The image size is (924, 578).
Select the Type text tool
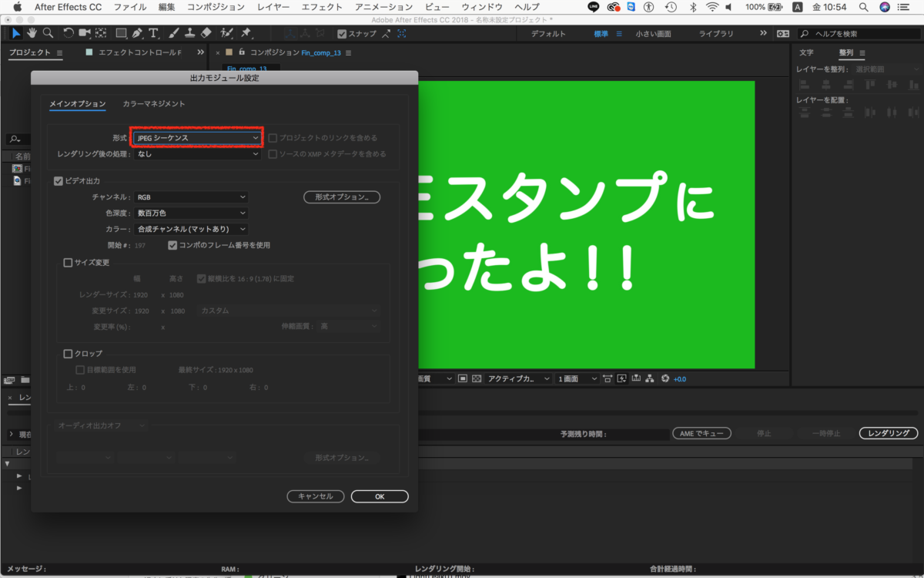154,33
